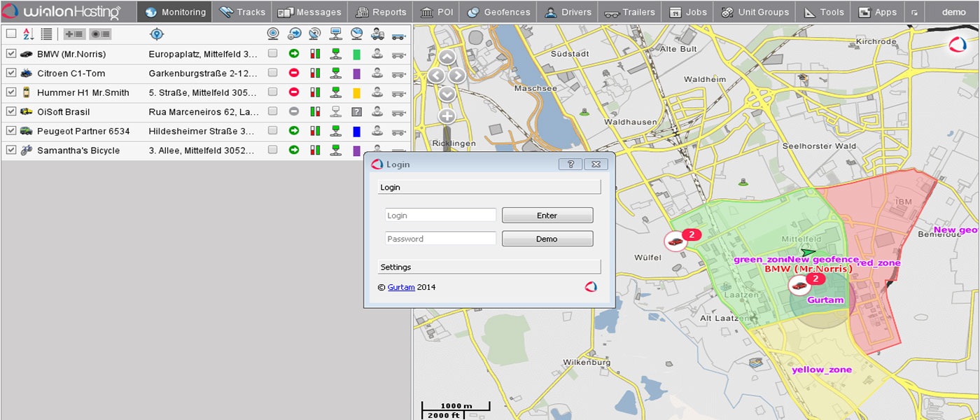Toggle the select-all units checkbox in header
The image size is (980, 420).
point(11,34)
